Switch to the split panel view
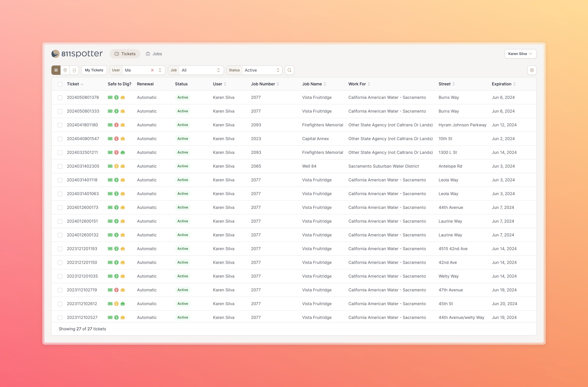Screen dimensions: 588x387 coord(74,70)
